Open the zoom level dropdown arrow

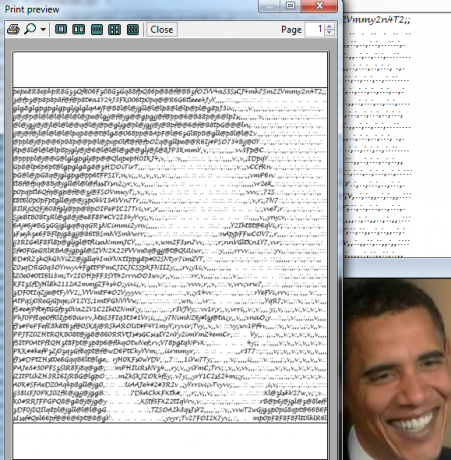click(x=43, y=30)
